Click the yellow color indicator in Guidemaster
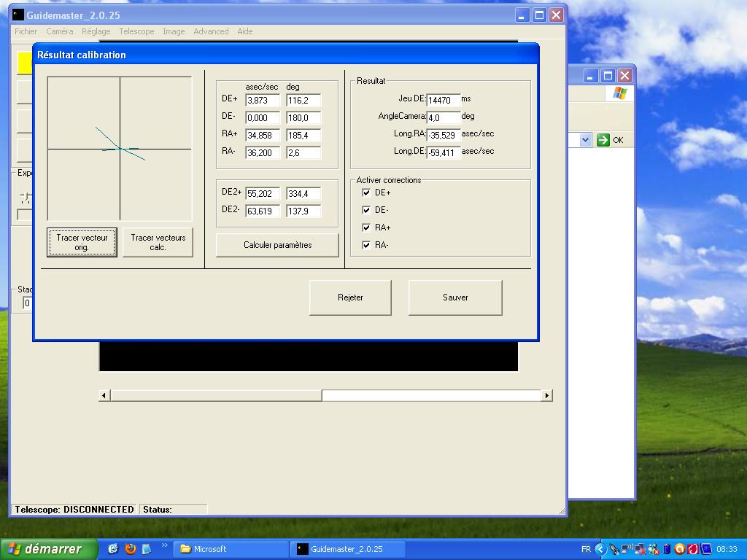Viewport: 747px width, 560px height. point(25,63)
